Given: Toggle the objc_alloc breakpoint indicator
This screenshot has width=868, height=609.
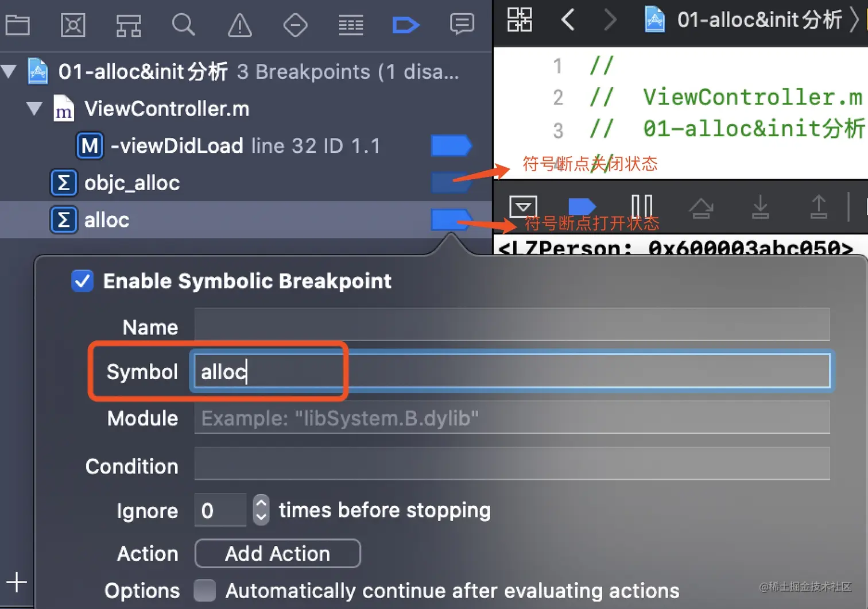Looking at the screenshot, I should click(x=451, y=183).
